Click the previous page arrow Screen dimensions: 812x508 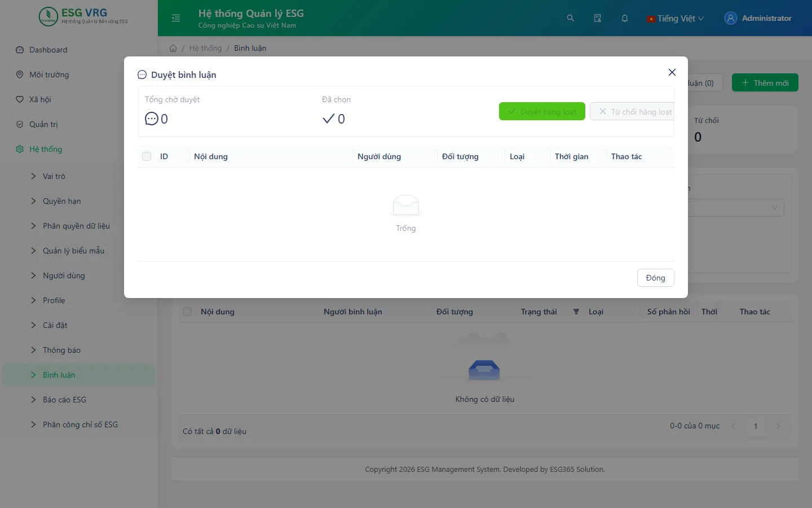tap(733, 426)
